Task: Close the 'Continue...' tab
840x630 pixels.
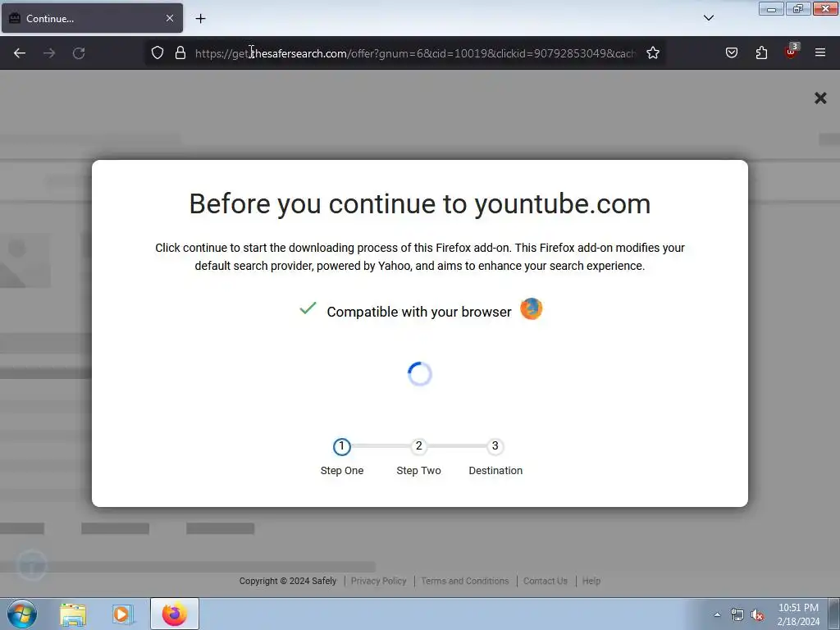Action: [x=169, y=18]
